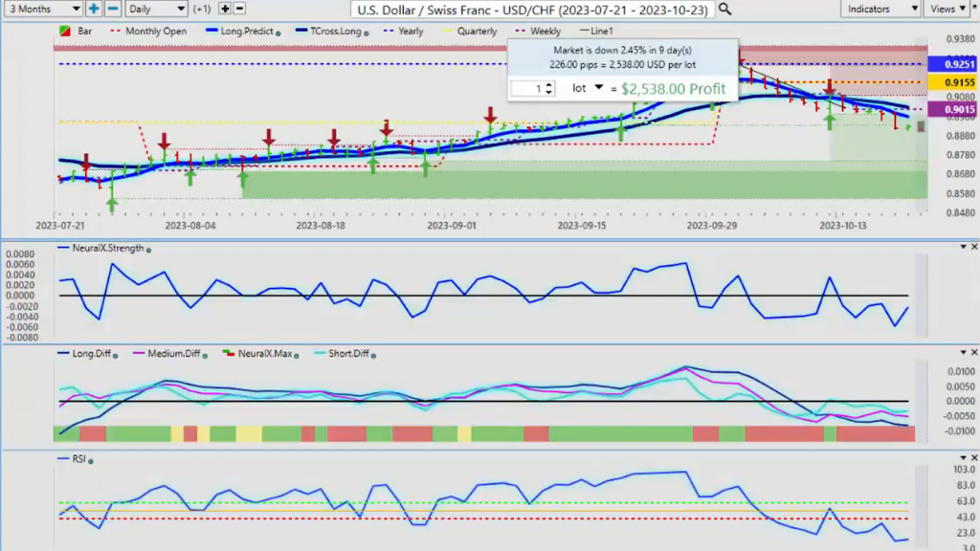This screenshot has width=980, height=551.
Task: Click the red down arrow on the 0.9155 line
Action: [x=830, y=87]
